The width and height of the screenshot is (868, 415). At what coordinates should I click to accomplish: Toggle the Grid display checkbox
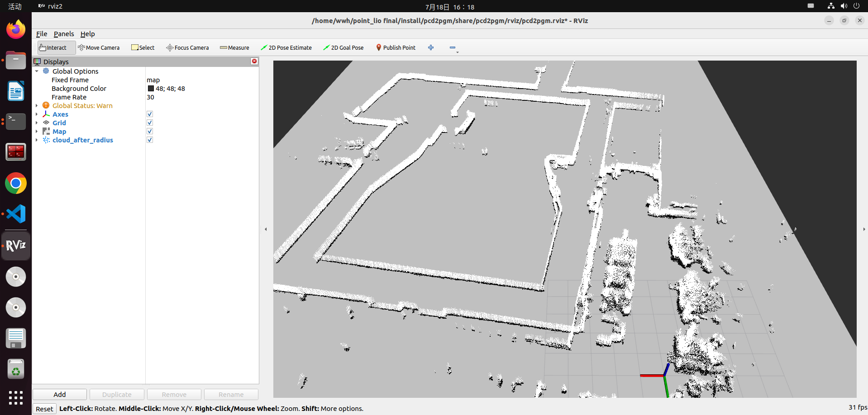[x=150, y=123]
